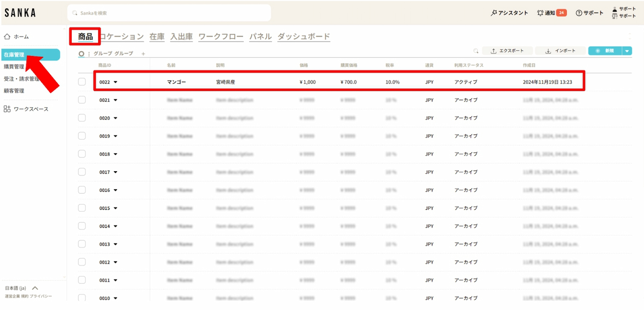Open the Support help icon
644x310 pixels.
(589, 13)
